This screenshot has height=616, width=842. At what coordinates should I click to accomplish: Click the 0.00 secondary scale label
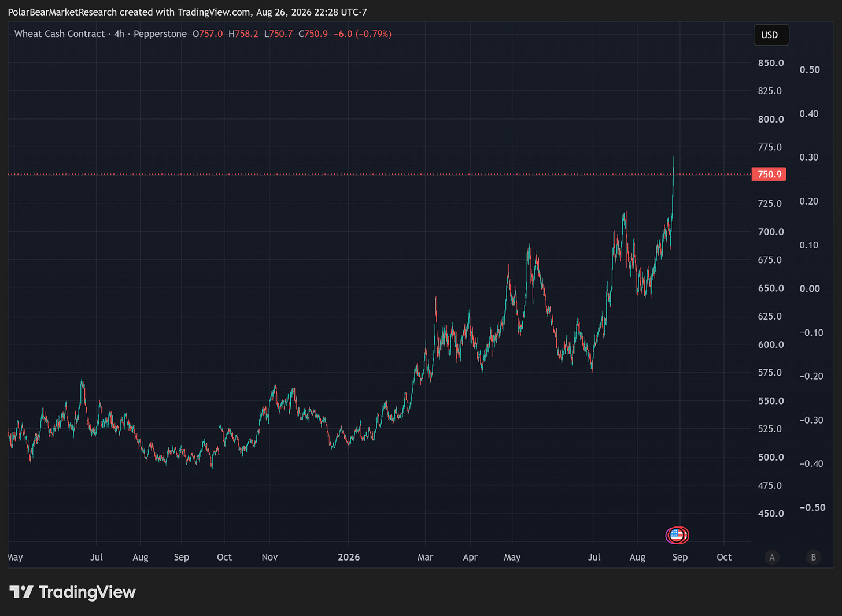click(810, 288)
